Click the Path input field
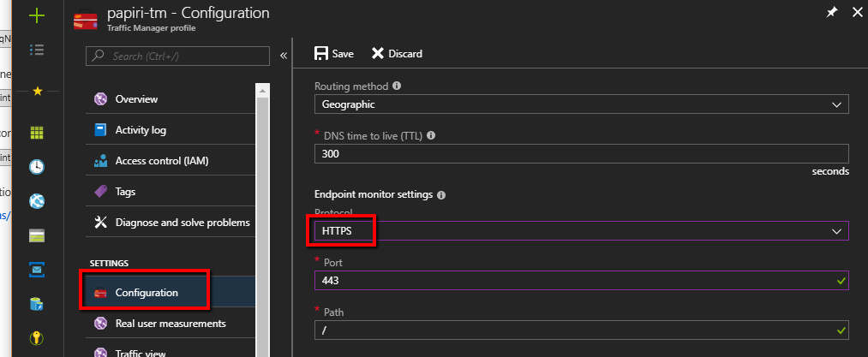Image resolution: width=868 pixels, height=357 pixels. [x=581, y=330]
